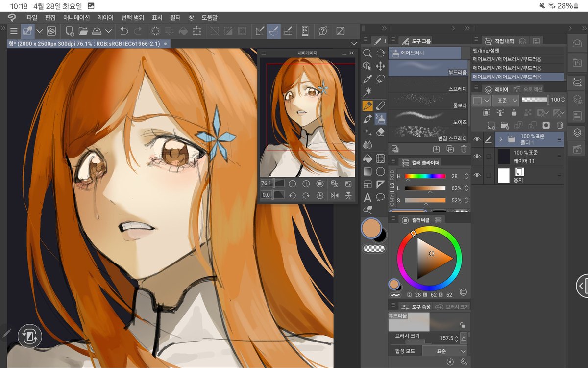This screenshot has width=588, height=368.
Task: Open the help support question icon
Action: click(322, 31)
